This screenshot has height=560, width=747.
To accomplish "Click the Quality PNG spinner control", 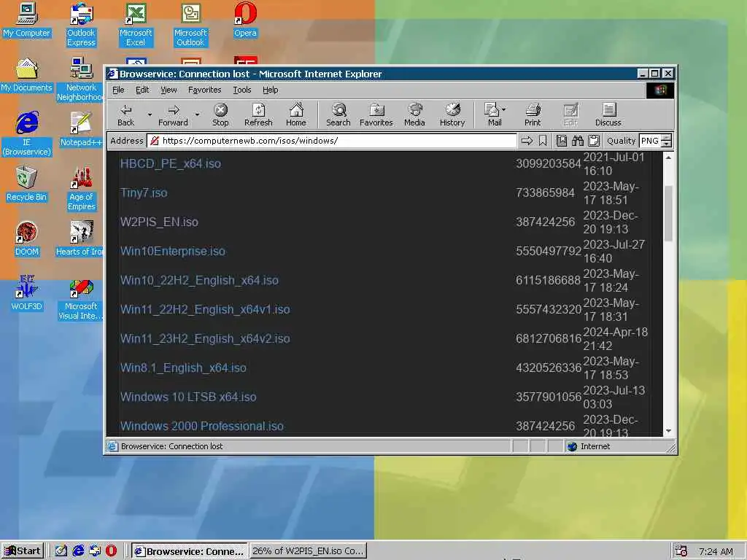I will [667, 141].
